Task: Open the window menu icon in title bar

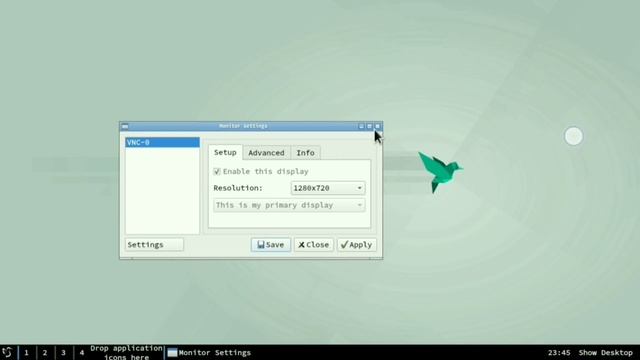Action: click(125, 126)
